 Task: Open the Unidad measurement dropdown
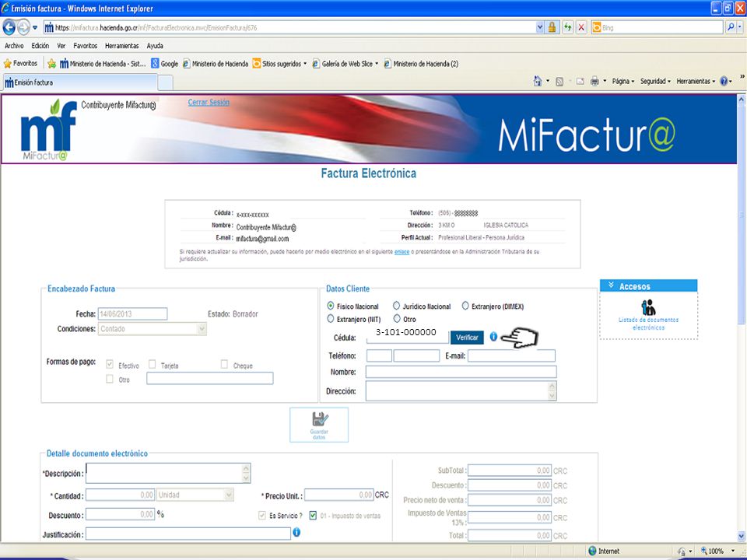point(195,495)
